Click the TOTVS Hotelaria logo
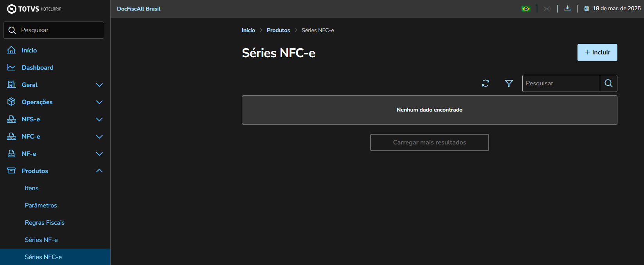This screenshot has width=644, height=265. (x=34, y=9)
